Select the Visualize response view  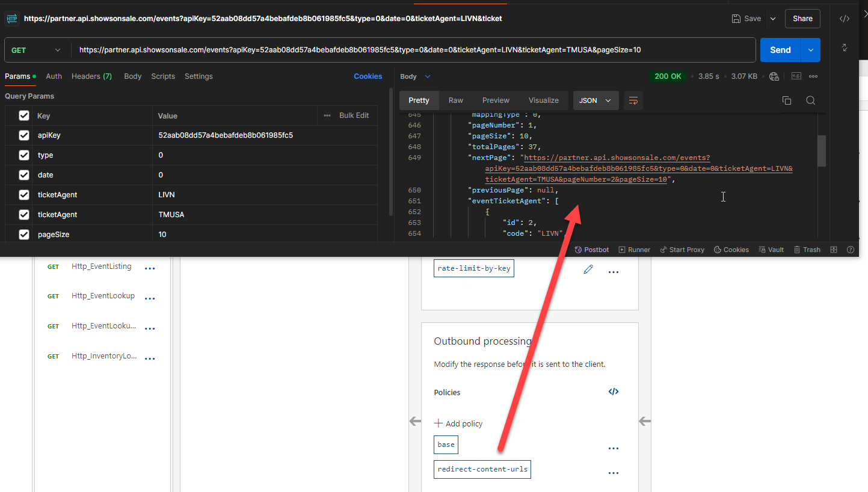coord(544,100)
